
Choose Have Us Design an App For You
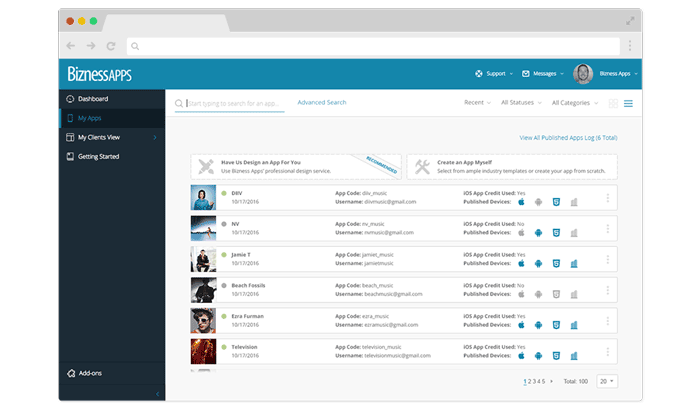pyautogui.click(x=296, y=167)
